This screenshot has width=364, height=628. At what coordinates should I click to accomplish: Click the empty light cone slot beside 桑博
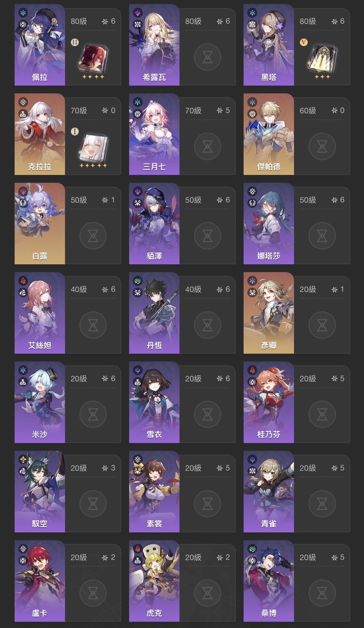(x=322, y=594)
